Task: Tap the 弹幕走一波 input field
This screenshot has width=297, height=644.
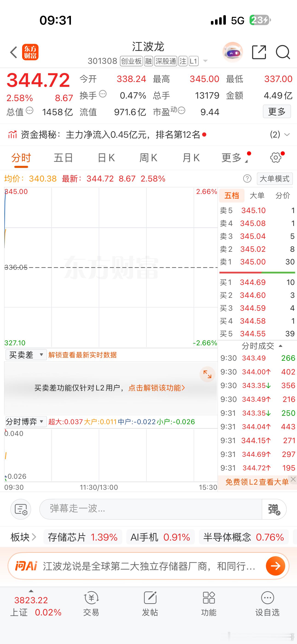Action: point(151,509)
